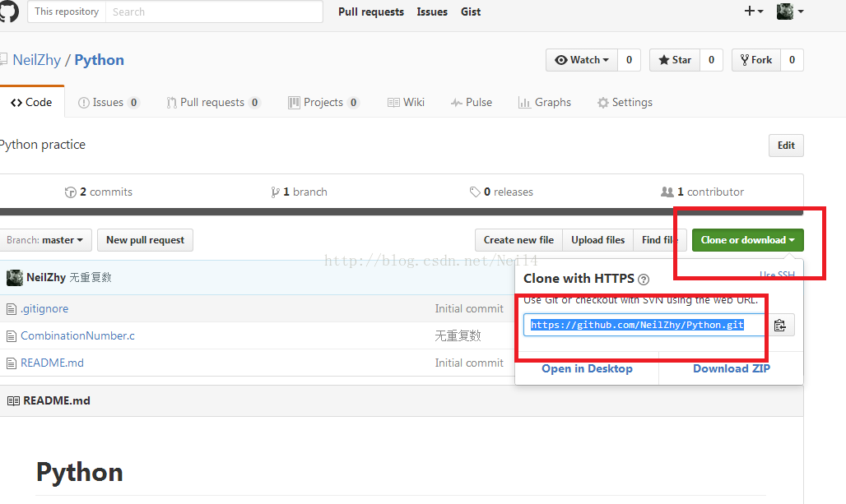The height and width of the screenshot is (504, 846).
Task: Open Initial commit message for .gitignore
Action: (469, 309)
